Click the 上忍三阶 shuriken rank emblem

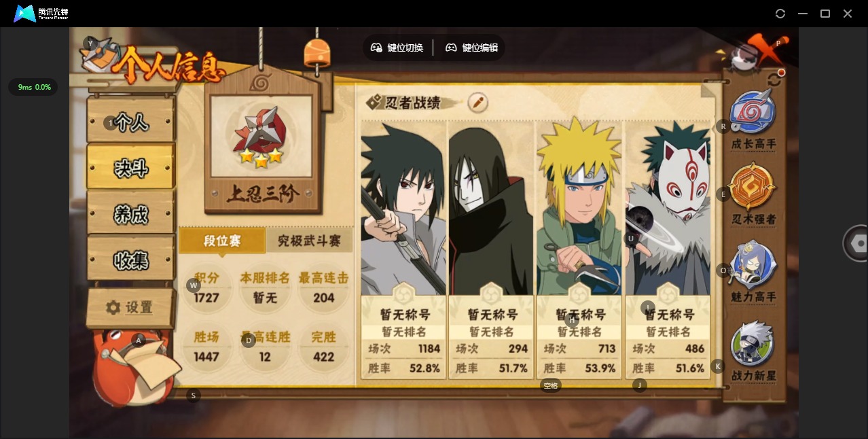click(x=261, y=136)
